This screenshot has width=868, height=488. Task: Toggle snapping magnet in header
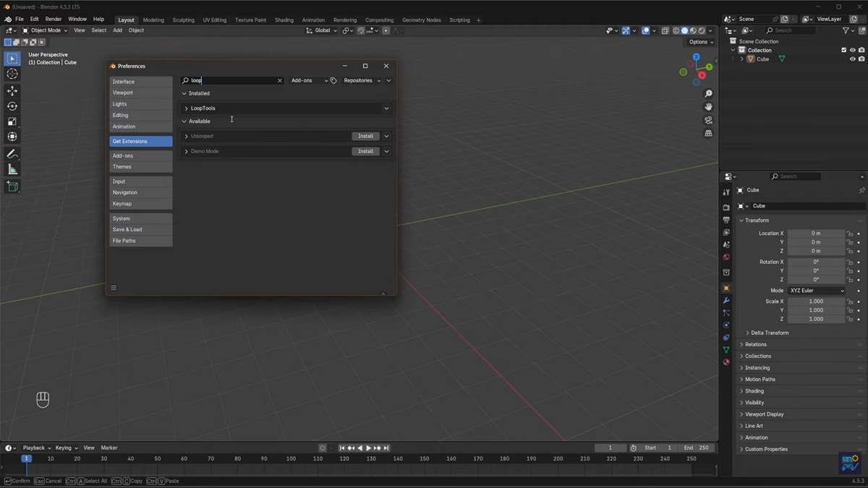pos(361,31)
